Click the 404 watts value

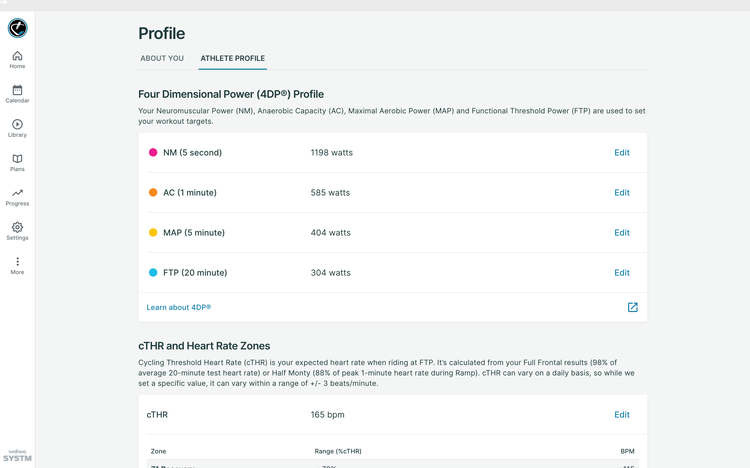pyautogui.click(x=331, y=233)
